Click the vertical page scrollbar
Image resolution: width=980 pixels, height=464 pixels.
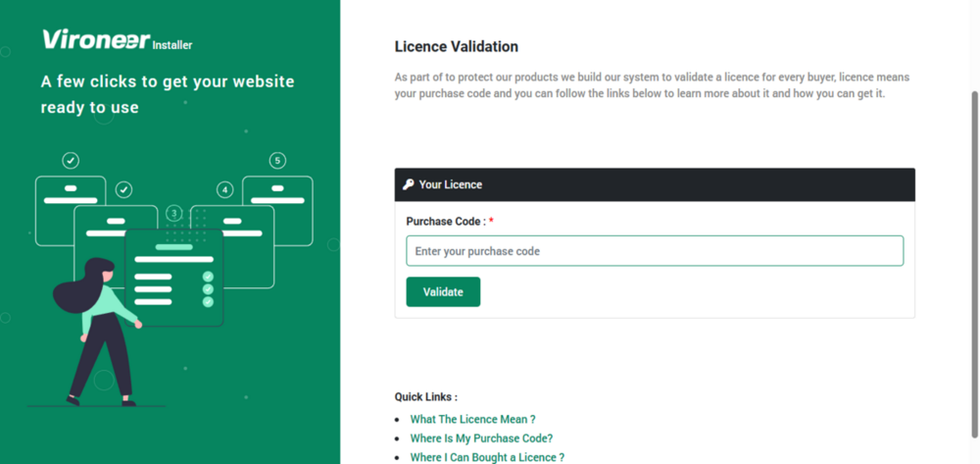coord(974,245)
